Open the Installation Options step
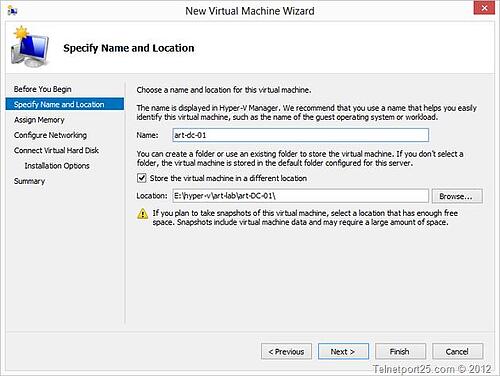This screenshot has width=500, height=376. point(57,166)
